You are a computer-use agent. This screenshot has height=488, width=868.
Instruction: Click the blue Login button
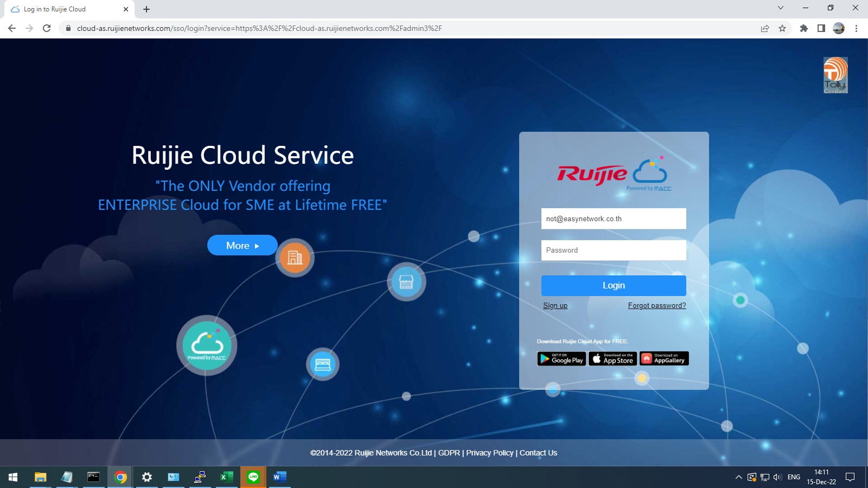(x=614, y=286)
